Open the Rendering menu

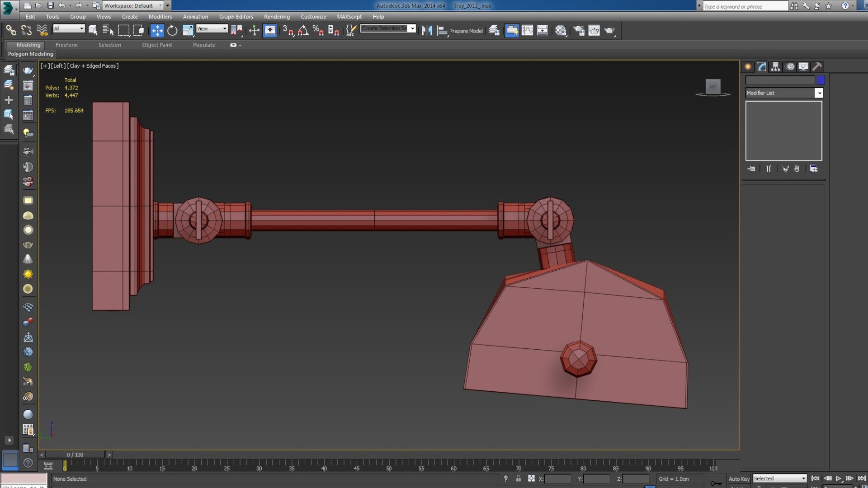tap(277, 17)
